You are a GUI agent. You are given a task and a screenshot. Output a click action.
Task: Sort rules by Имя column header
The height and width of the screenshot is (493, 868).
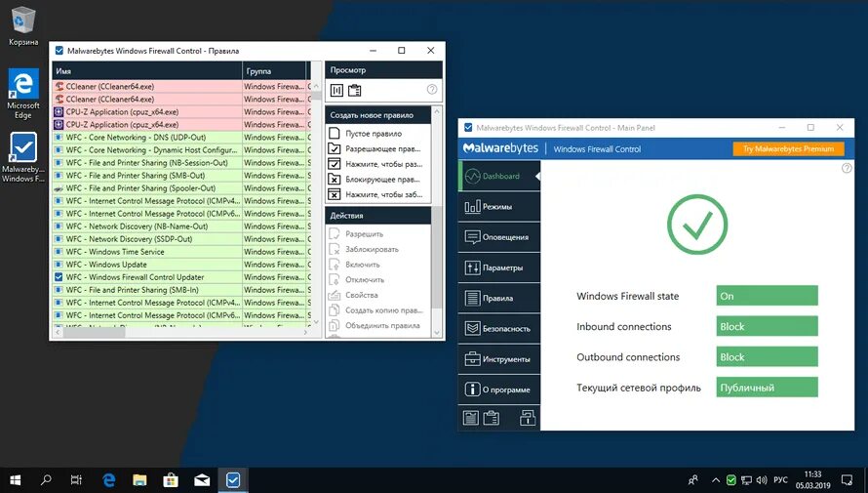click(147, 71)
